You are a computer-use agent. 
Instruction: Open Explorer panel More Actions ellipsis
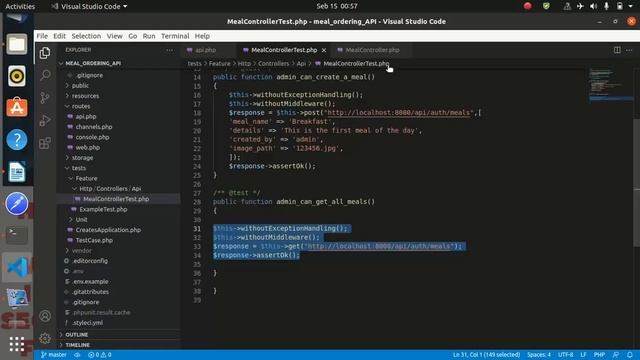(x=169, y=50)
